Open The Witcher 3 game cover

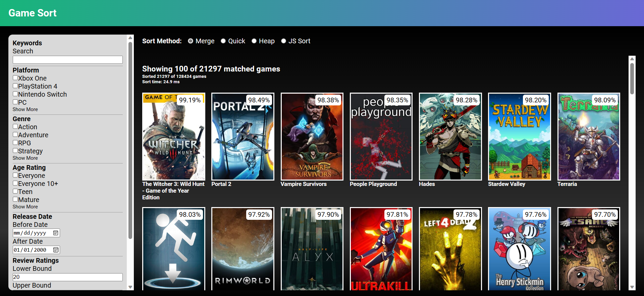tap(173, 137)
